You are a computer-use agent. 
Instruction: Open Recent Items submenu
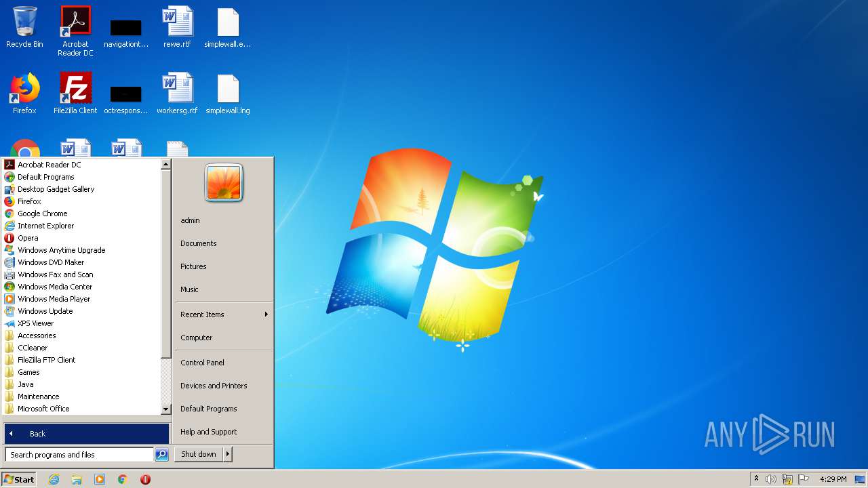coord(224,314)
